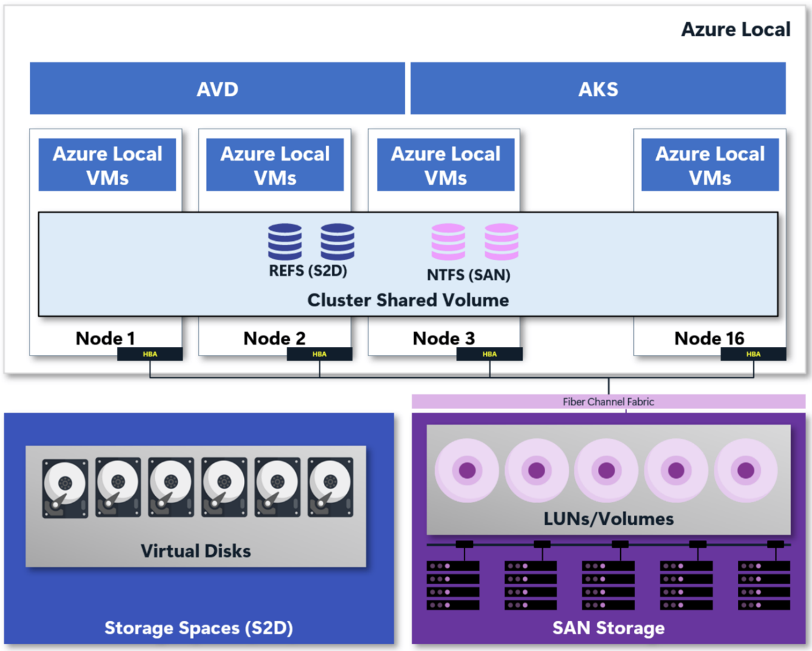The image size is (812, 651).
Task: Select the last LUN disc on the right
Action: click(x=746, y=470)
